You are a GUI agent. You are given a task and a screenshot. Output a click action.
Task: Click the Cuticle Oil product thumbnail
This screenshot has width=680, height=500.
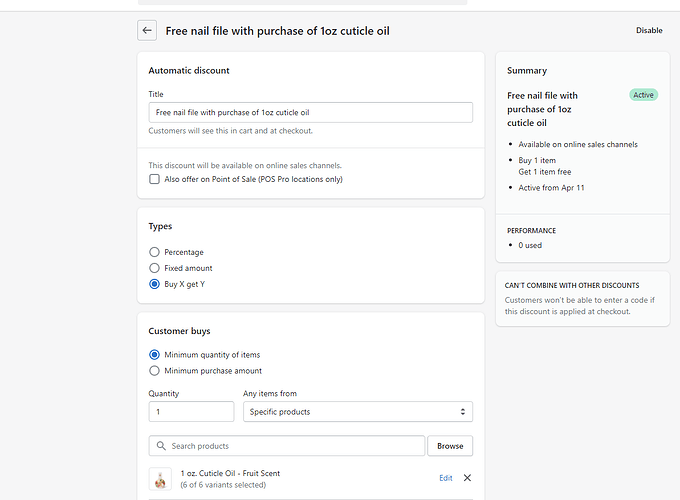tap(160, 479)
